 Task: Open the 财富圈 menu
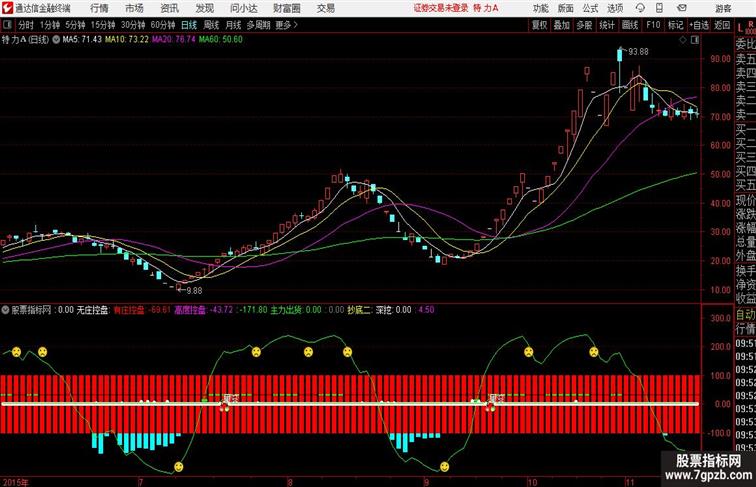286,8
